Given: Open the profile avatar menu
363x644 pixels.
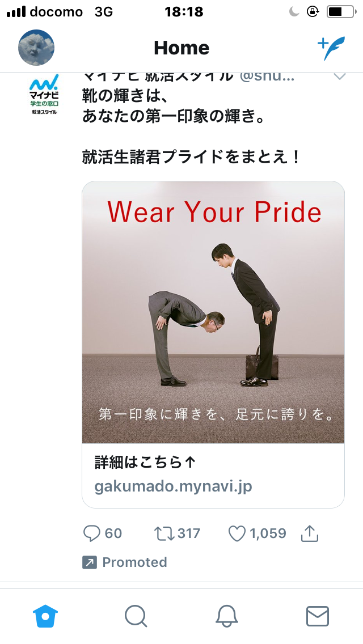Looking at the screenshot, I should pos(36,48).
